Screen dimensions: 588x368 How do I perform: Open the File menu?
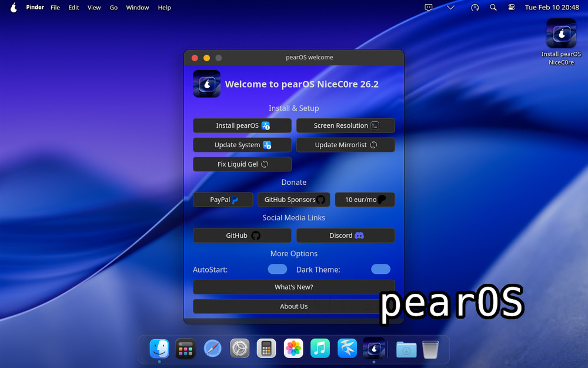tap(55, 8)
